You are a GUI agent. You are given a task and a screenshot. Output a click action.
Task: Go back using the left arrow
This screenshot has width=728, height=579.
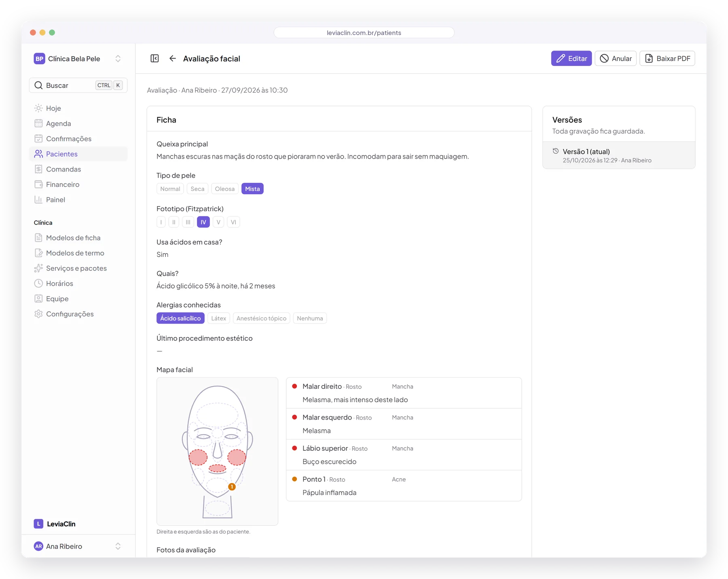(173, 59)
